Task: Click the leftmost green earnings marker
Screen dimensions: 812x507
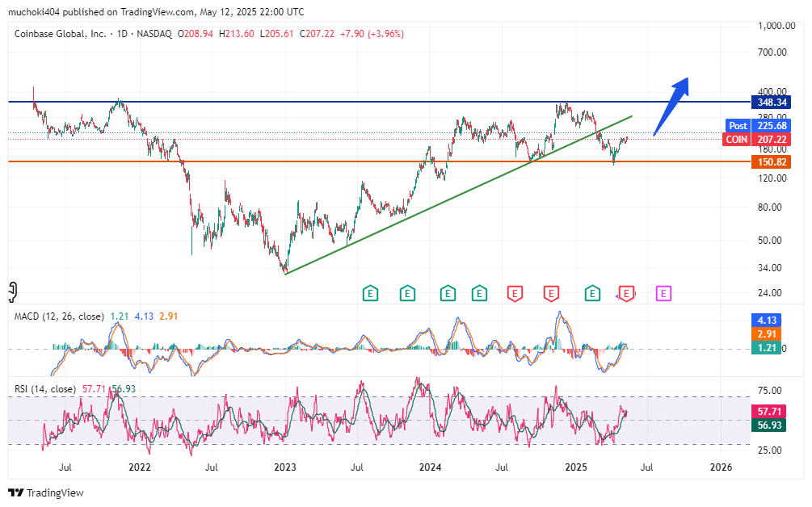Action: click(371, 294)
